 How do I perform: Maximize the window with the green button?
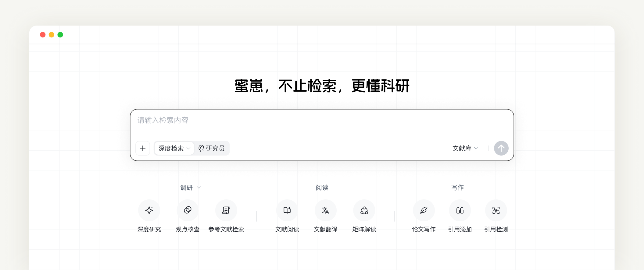click(x=60, y=35)
